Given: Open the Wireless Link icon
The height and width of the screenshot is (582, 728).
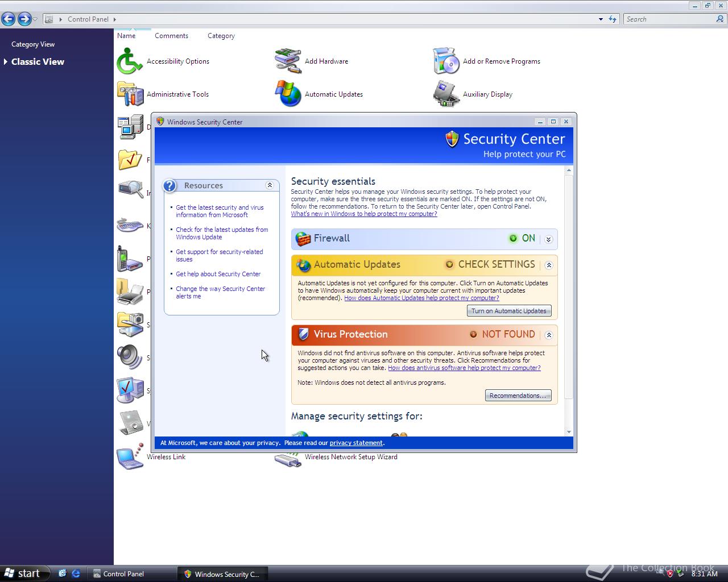Looking at the screenshot, I should pos(130,457).
